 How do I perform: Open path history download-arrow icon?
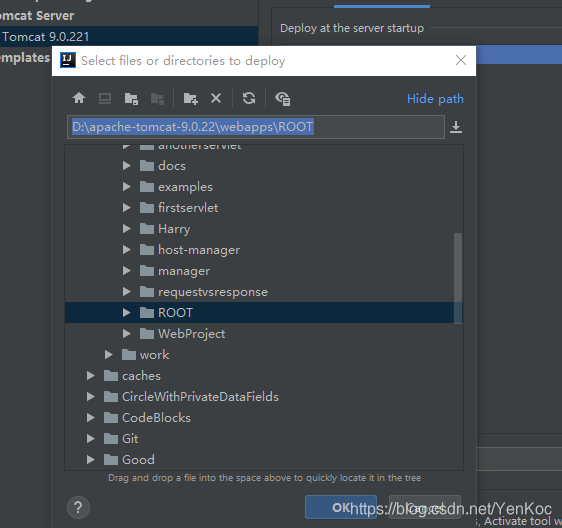456,127
